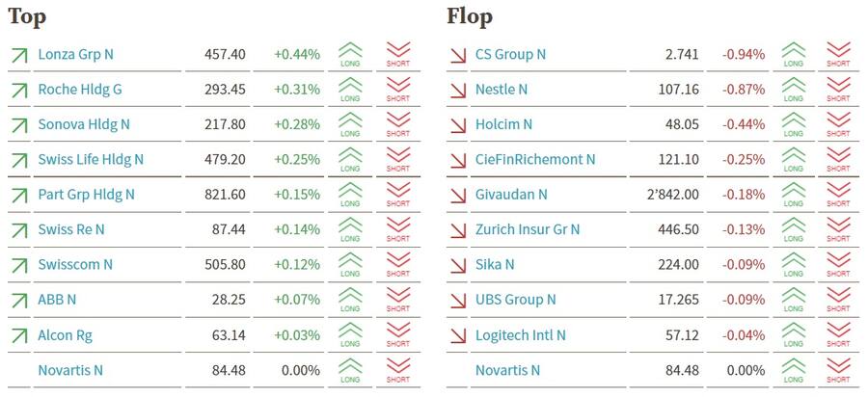868x397 pixels.
Task: Select the LONG icon for Swisscom N
Action: pyautogui.click(x=350, y=265)
